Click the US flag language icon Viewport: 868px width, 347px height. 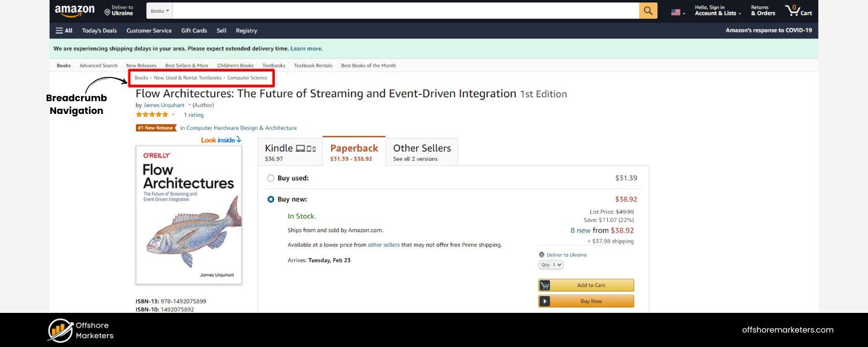click(676, 12)
